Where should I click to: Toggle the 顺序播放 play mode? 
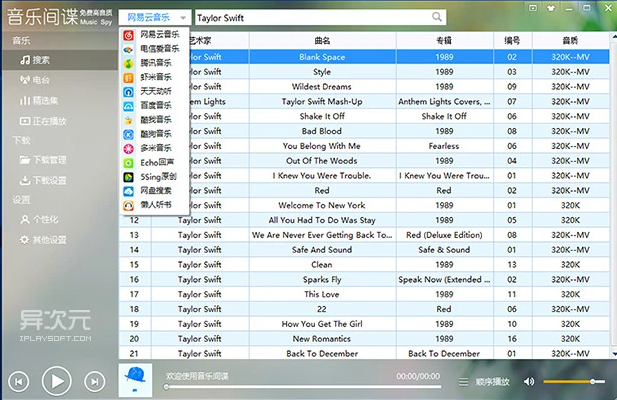point(492,382)
